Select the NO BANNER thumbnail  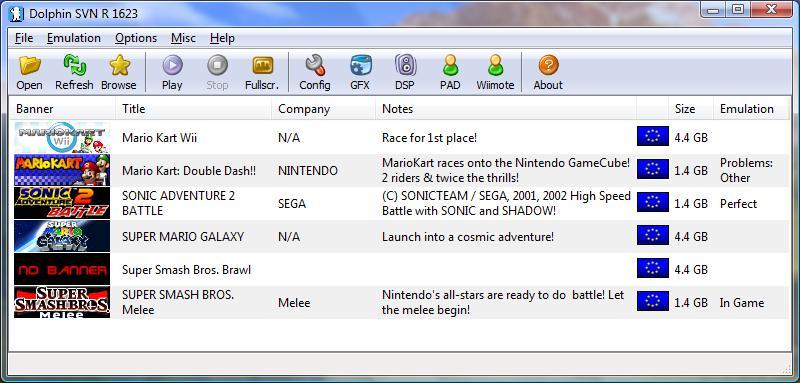pyautogui.click(x=62, y=269)
